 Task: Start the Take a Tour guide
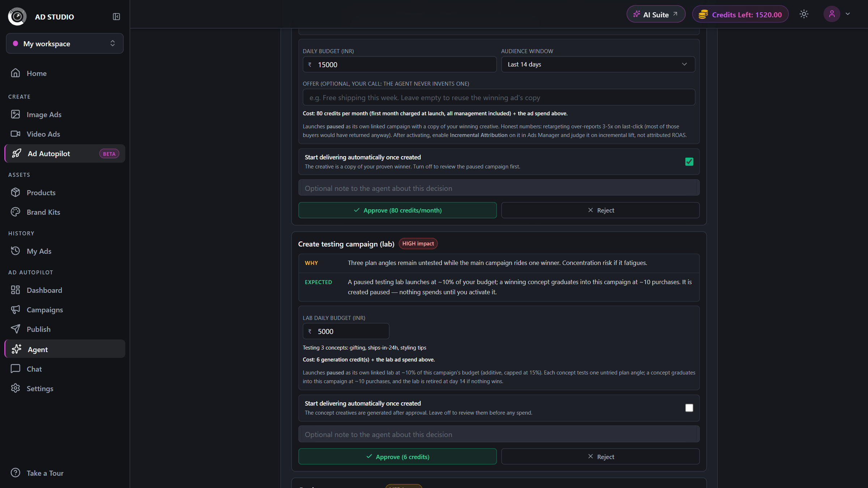65,473
